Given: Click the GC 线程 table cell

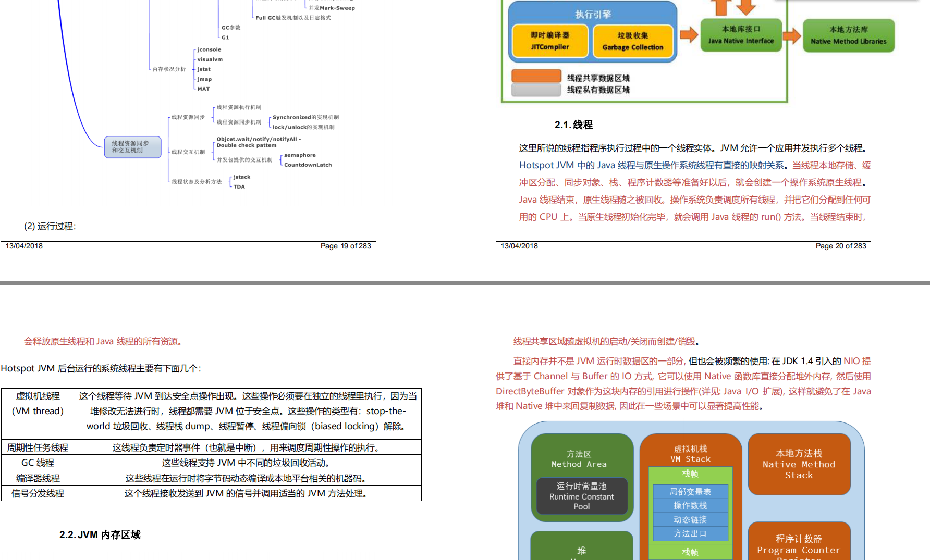Looking at the screenshot, I should coord(38,463).
